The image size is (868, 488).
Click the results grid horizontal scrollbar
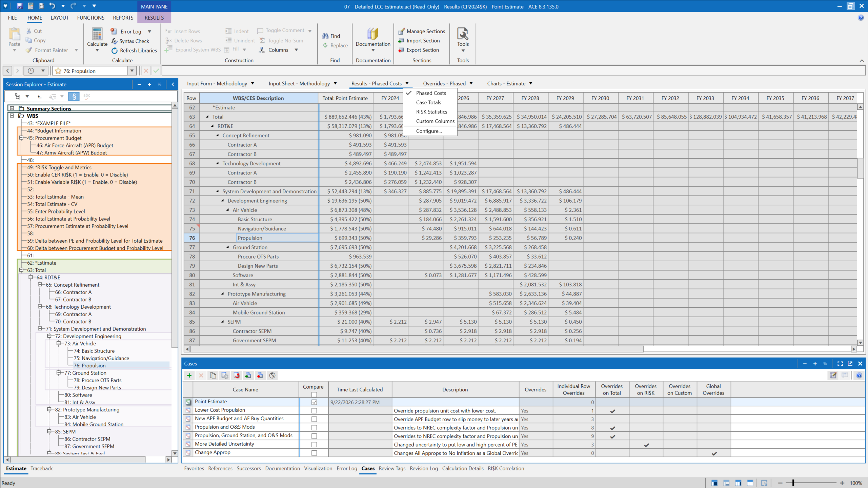tap(417, 349)
